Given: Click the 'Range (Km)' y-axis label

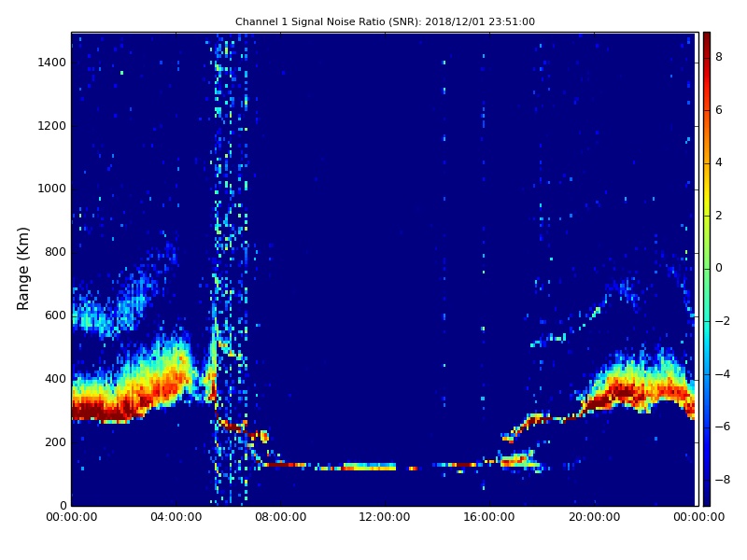Looking at the screenshot, I should tap(22, 269).
